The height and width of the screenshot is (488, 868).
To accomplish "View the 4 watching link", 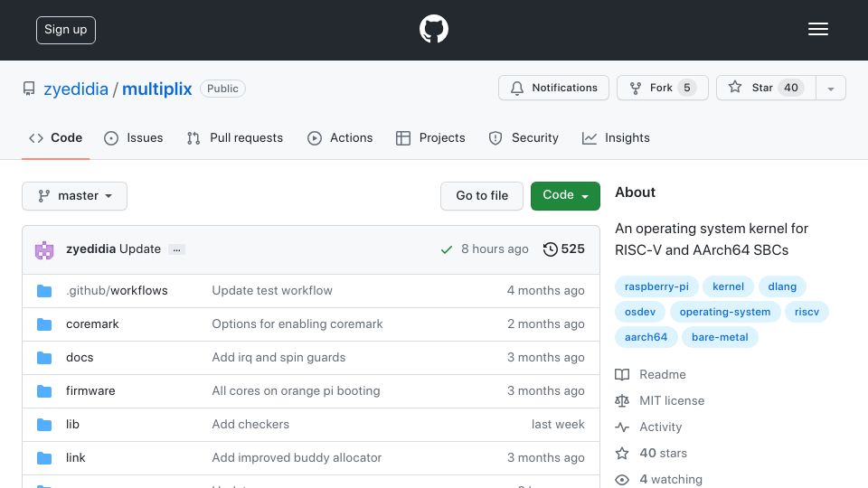I will click(x=659, y=479).
